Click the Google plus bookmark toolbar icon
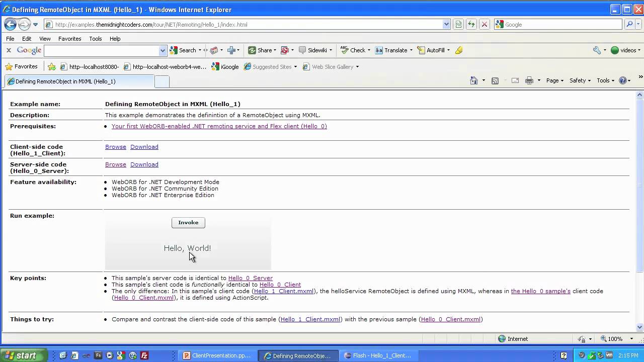Viewport: 644px width, 362px height. (232, 50)
